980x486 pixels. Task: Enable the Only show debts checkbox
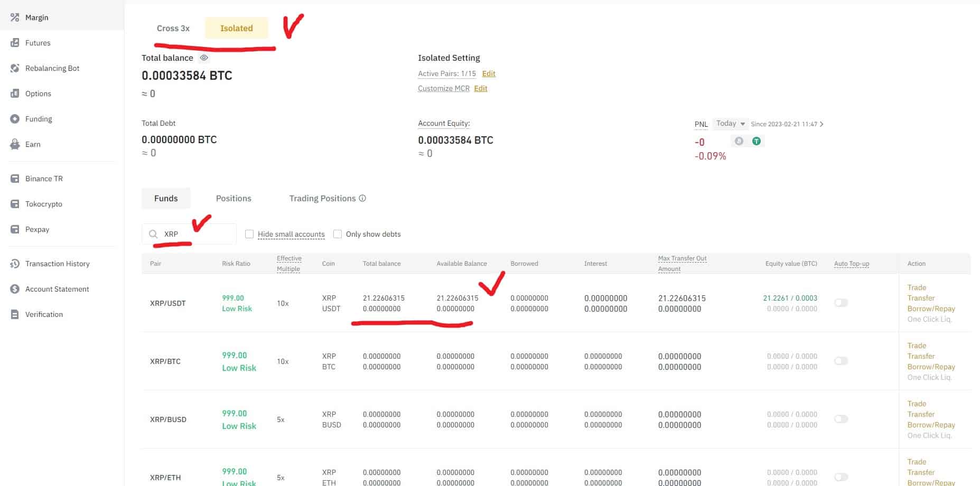tap(338, 234)
